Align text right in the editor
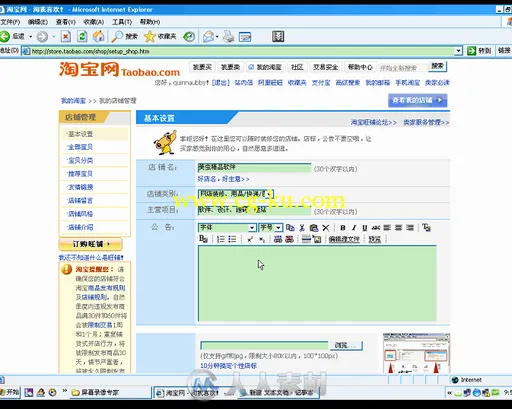512x409 pixels. click(x=410, y=228)
